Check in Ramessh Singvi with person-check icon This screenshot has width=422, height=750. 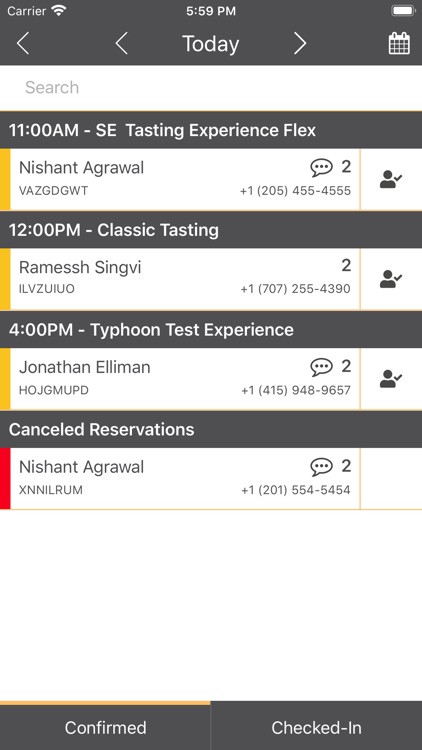[x=391, y=279]
